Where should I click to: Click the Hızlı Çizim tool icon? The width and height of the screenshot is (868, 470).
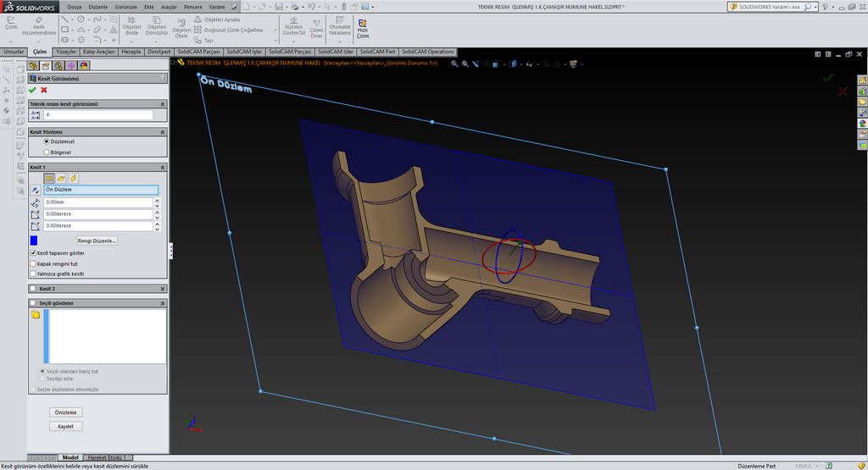(362, 25)
